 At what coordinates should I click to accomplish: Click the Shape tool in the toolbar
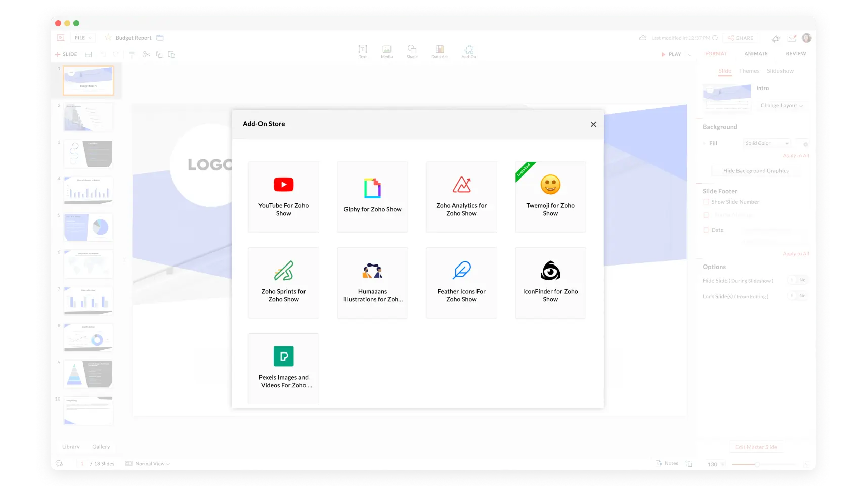tap(412, 51)
